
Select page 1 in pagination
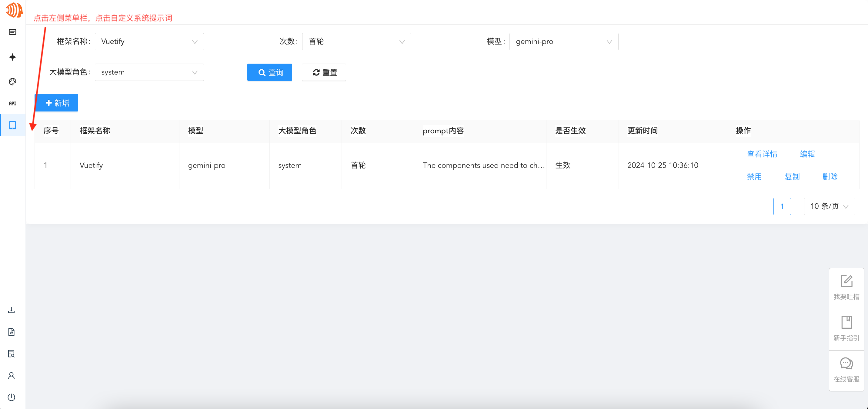point(783,206)
